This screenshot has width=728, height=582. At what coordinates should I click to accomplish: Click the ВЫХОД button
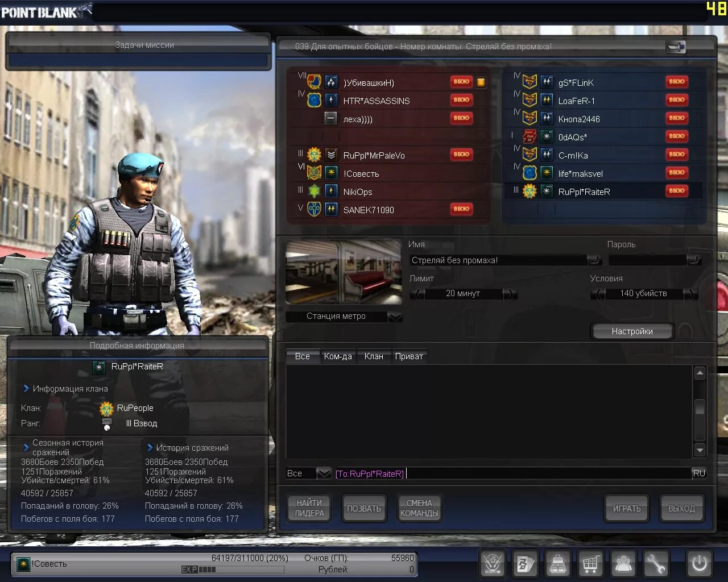tap(682, 508)
